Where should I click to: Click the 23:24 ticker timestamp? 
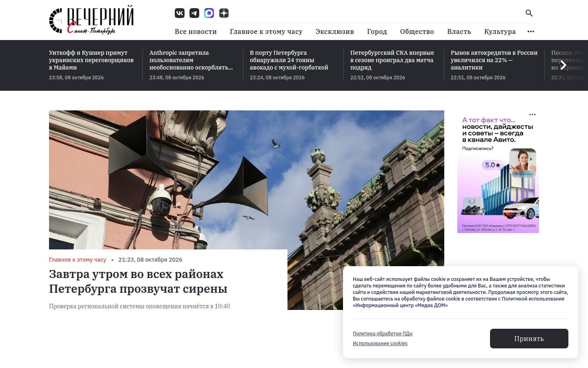[277, 78]
